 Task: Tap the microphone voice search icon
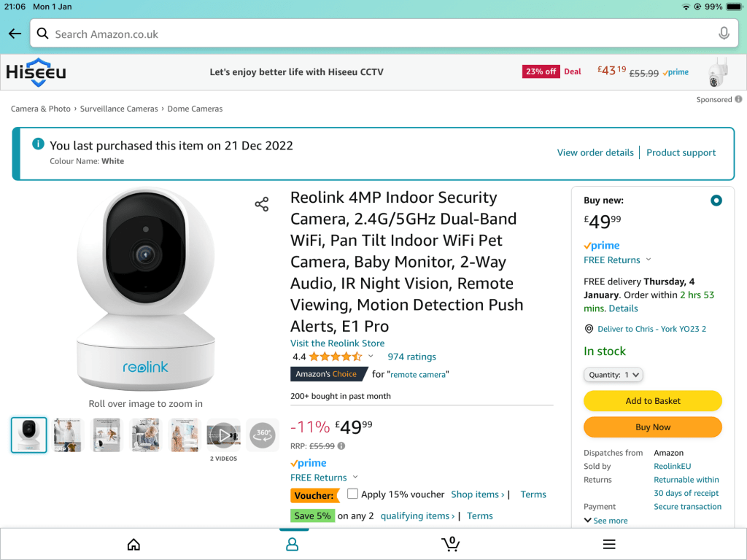724,34
